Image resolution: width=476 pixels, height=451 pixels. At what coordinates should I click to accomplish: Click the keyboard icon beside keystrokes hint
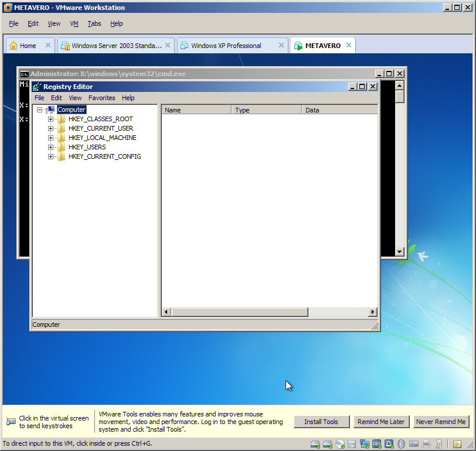11,422
